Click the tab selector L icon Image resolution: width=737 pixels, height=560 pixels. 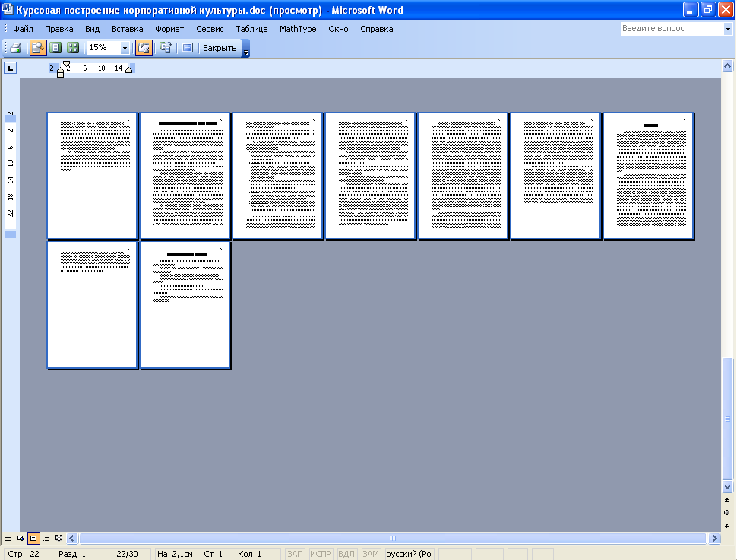(11, 68)
